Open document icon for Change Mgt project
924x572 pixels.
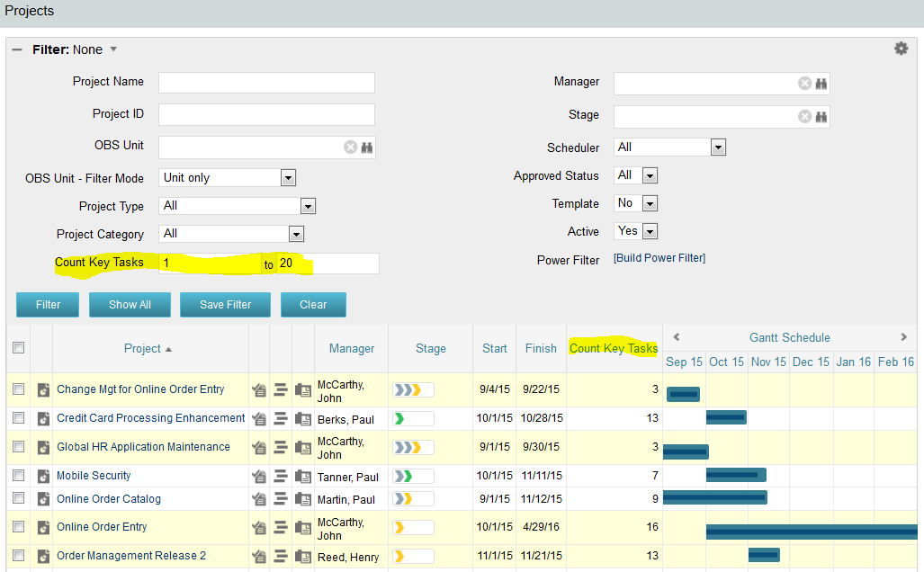coord(43,389)
